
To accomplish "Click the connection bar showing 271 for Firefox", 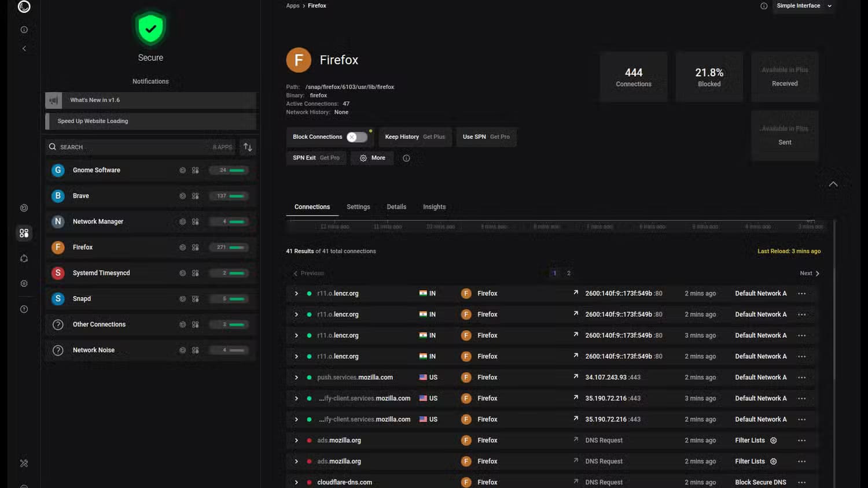I will (x=229, y=247).
